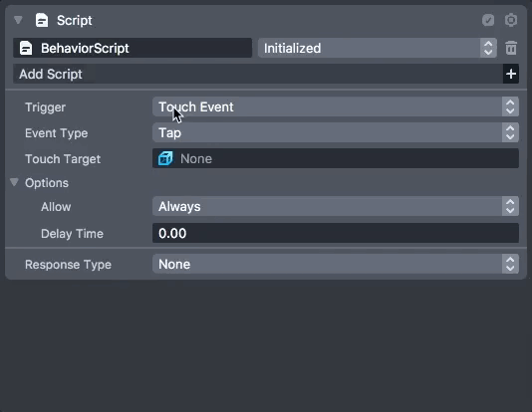The height and width of the screenshot is (412, 532).
Task: Click the Delay Time input field
Action: (336, 233)
